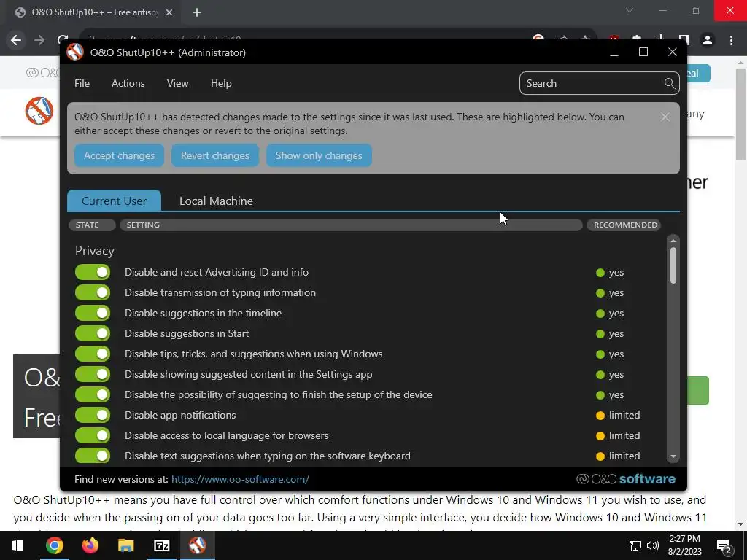Toggle Disable tips, tricks, and suggestions
This screenshot has height=560, width=747.
click(93, 354)
